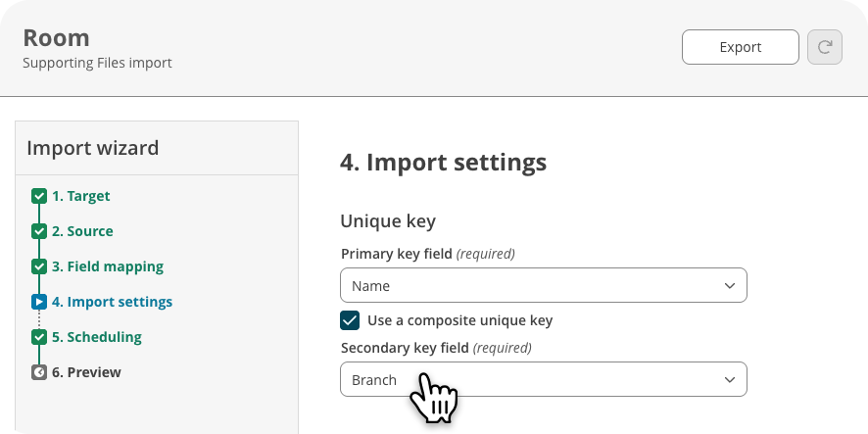Click the chevron arrow on the Branch dropdown
This screenshot has height=434, width=868.
[x=730, y=380]
